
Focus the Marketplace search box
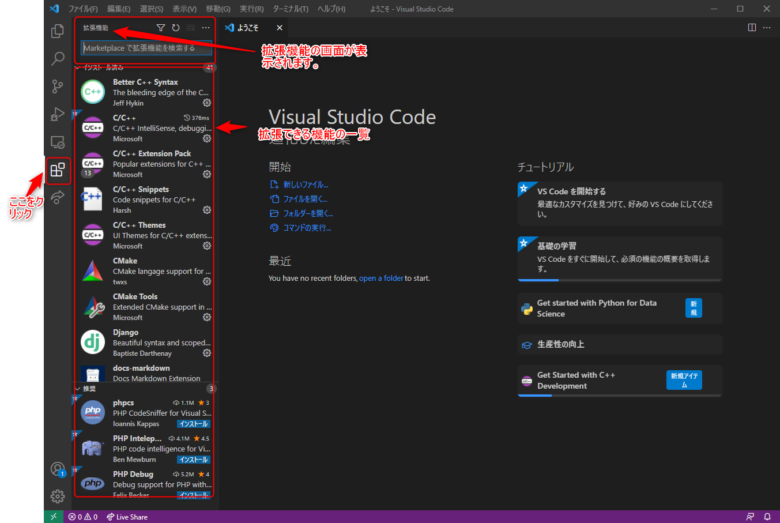click(x=146, y=48)
